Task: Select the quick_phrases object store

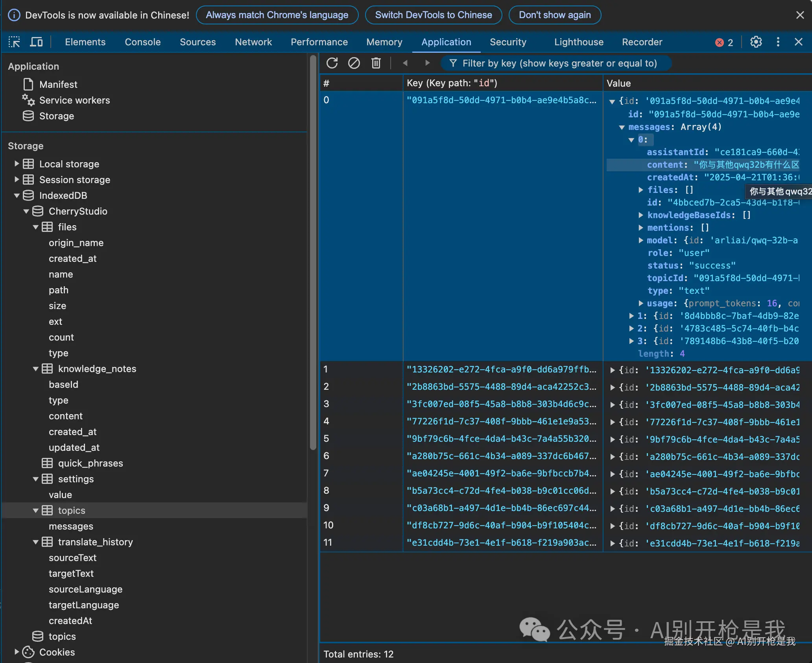Action: point(90,463)
